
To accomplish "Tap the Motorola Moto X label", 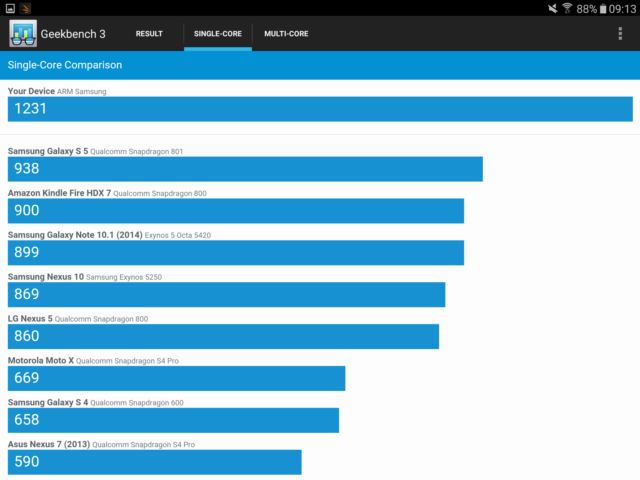I will tap(41, 361).
